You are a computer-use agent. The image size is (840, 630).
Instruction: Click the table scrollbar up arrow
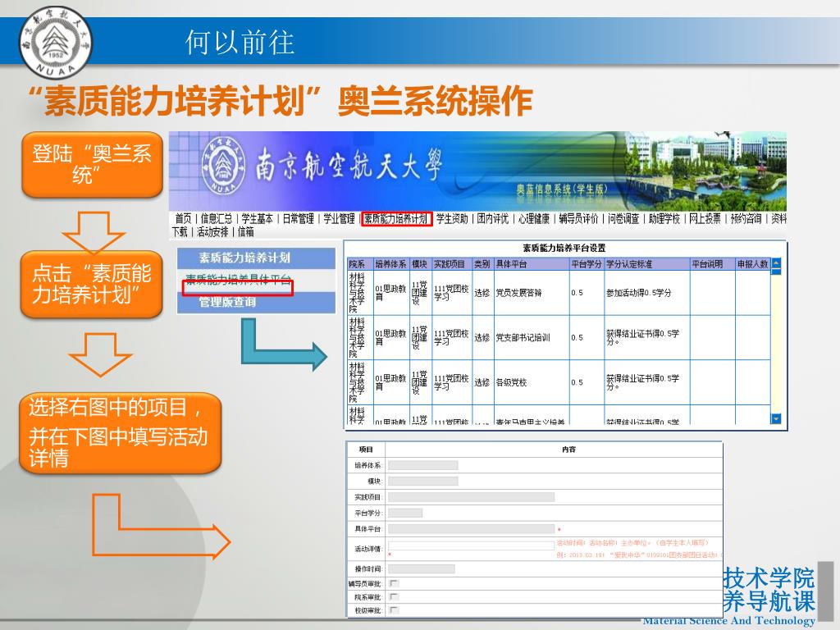[x=776, y=263]
